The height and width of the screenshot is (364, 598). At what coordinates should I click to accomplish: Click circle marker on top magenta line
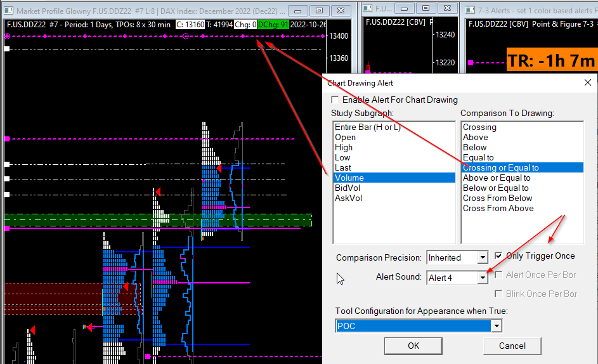[186, 36]
